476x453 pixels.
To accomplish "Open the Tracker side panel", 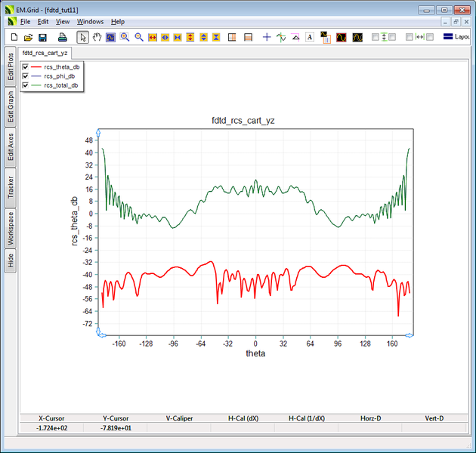I will click(x=11, y=186).
